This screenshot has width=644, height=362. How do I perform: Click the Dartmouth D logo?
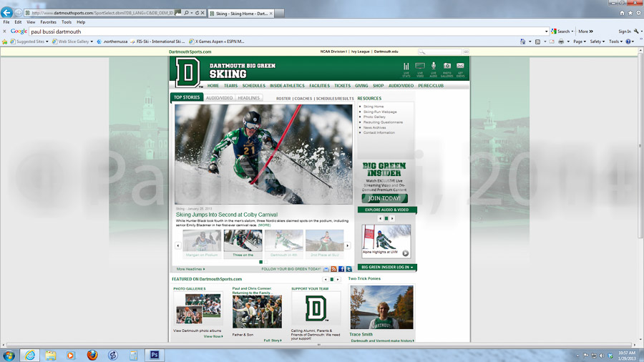pyautogui.click(x=187, y=73)
